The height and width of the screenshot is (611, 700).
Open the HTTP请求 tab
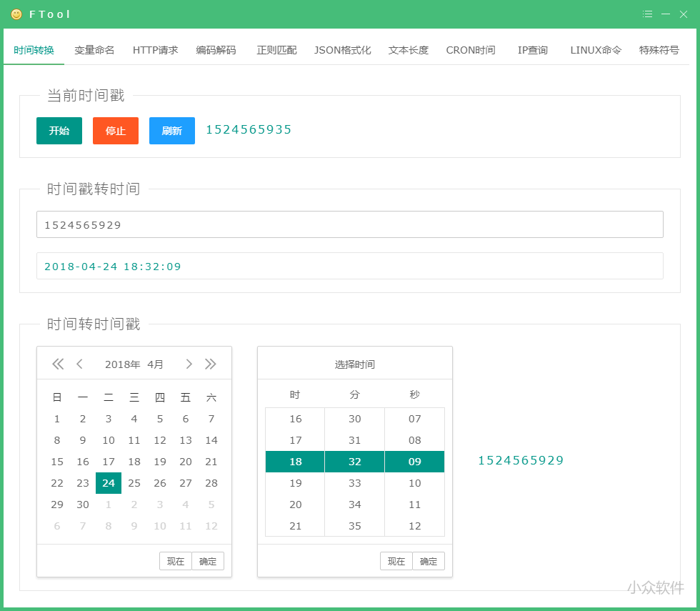pyautogui.click(x=154, y=50)
